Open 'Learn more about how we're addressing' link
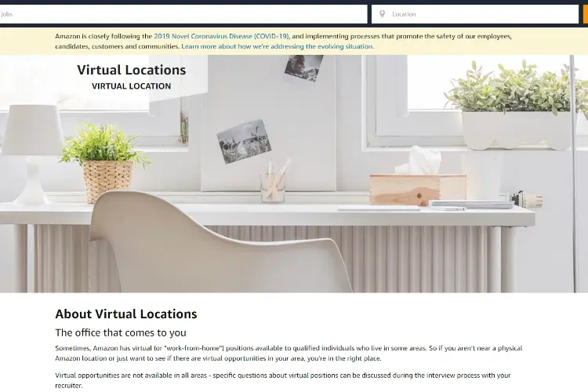 pos(278,46)
